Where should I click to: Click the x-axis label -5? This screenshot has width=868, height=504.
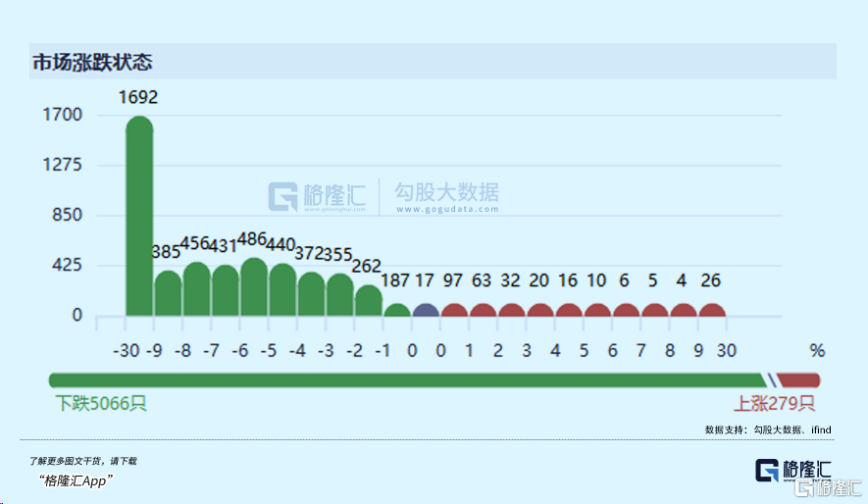269,350
